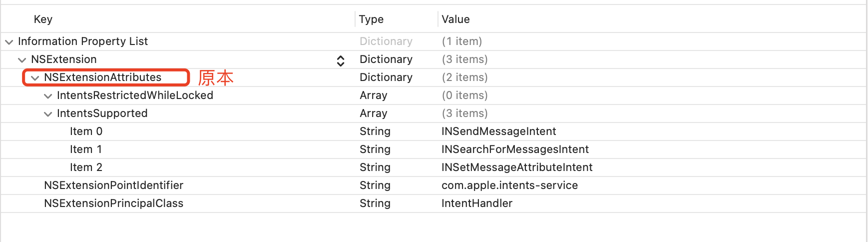The height and width of the screenshot is (242, 868).
Task: Collapse the NSExtensionAttributes disclosure arrow
Action: (x=35, y=78)
